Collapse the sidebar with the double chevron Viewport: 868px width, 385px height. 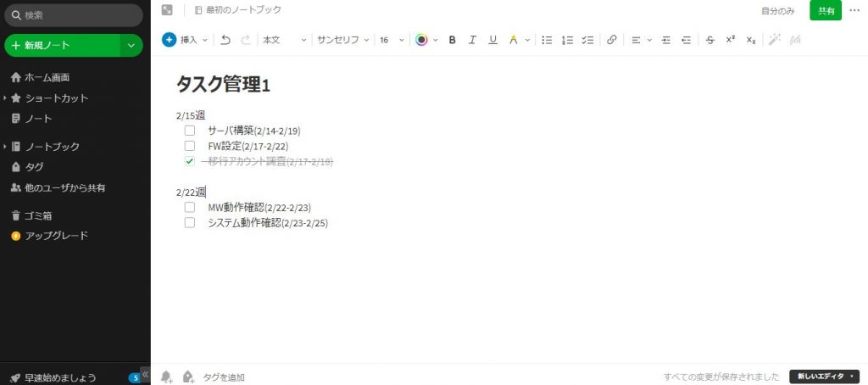(x=145, y=374)
